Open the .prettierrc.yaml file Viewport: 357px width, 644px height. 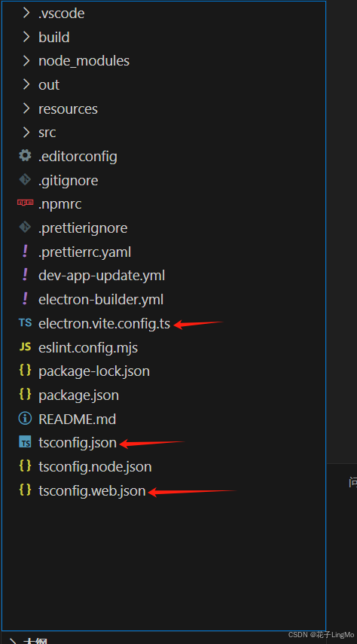point(84,252)
